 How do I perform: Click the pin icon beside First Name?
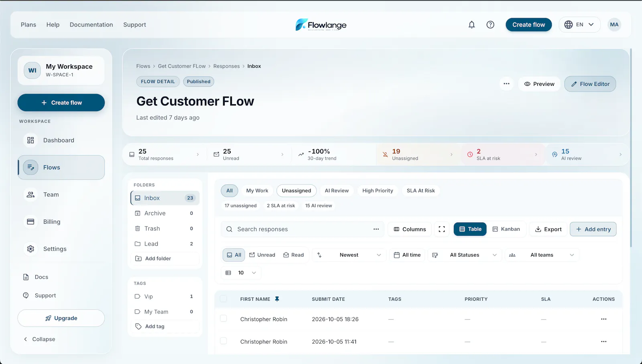(277, 299)
